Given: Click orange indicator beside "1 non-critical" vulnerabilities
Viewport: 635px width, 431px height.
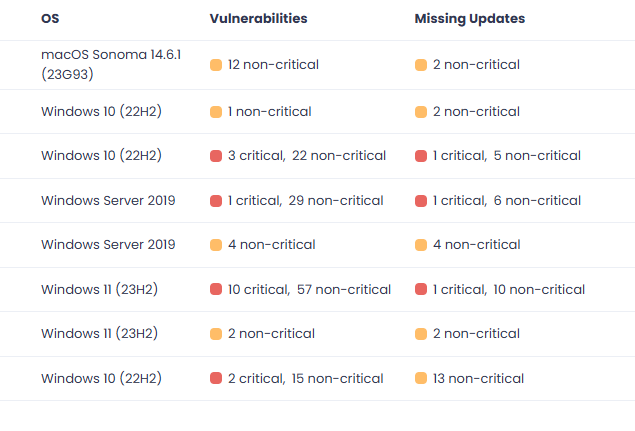Looking at the screenshot, I should click(x=215, y=112).
